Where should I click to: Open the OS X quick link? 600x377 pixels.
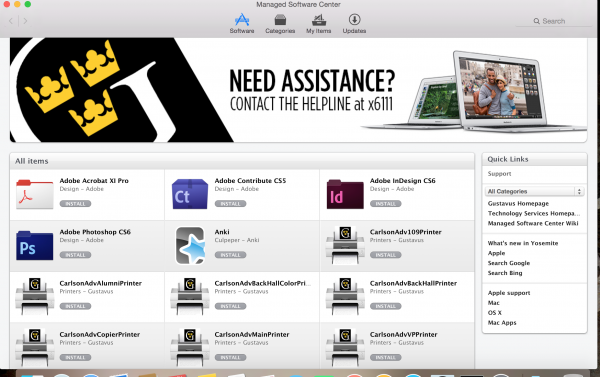point(495,313)
